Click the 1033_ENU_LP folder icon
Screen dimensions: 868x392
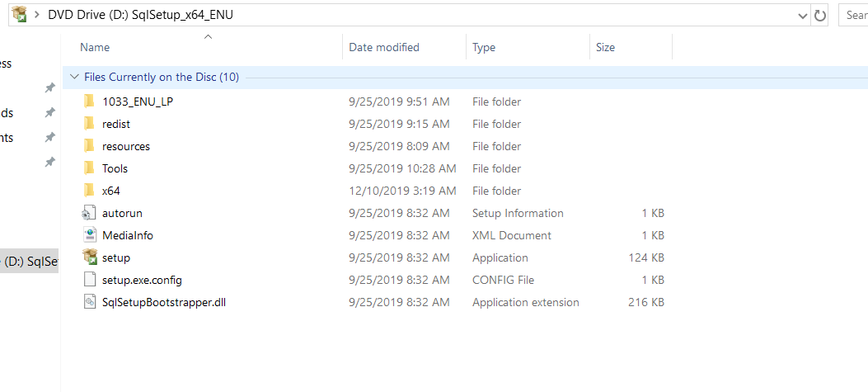point(89,102)
